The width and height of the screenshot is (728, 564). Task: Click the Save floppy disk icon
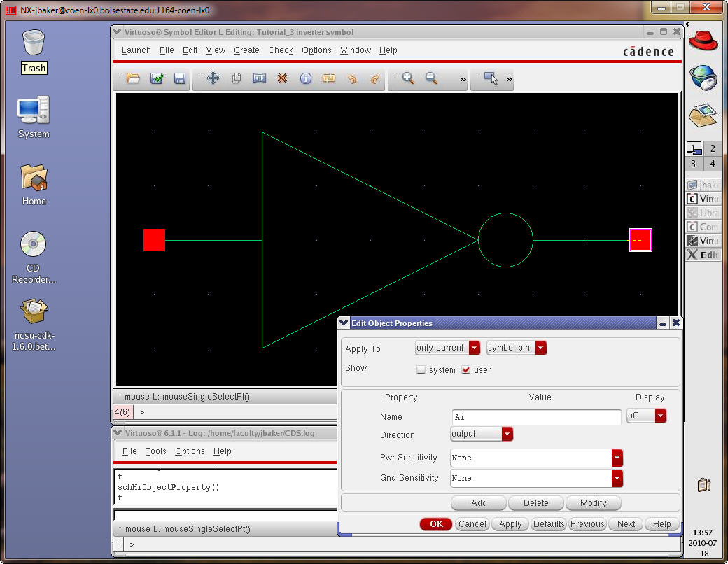click(180, 79)
